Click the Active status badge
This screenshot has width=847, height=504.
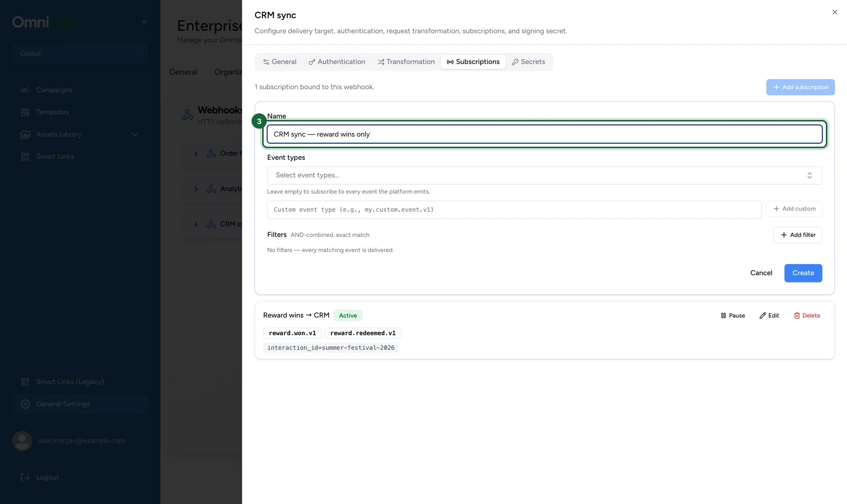pos(348,316)
